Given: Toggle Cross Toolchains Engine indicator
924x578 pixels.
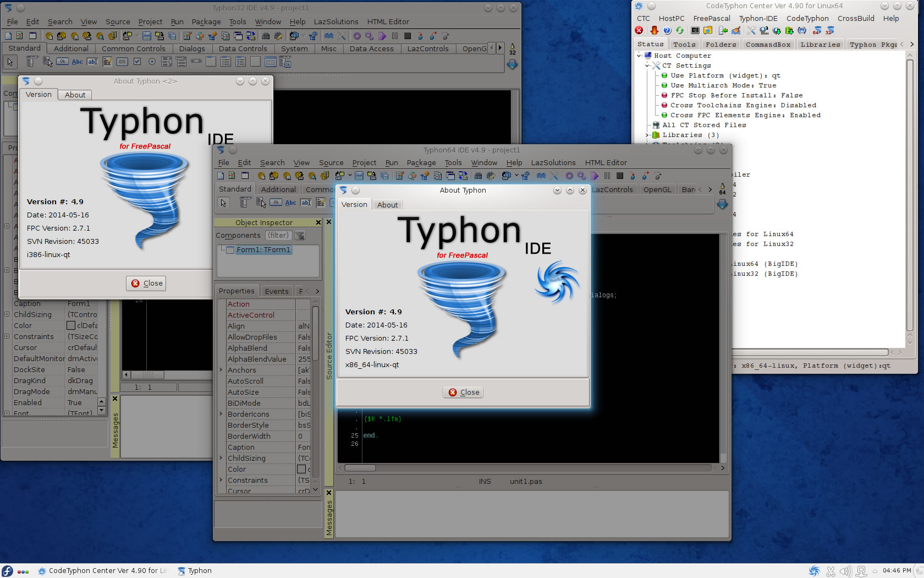Looking at the screenshot, I should pos(664,105).
